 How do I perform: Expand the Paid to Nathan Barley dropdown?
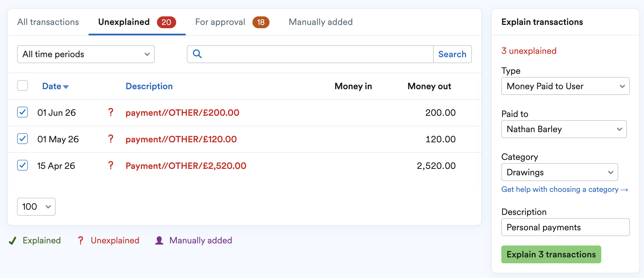pos(564,129)
